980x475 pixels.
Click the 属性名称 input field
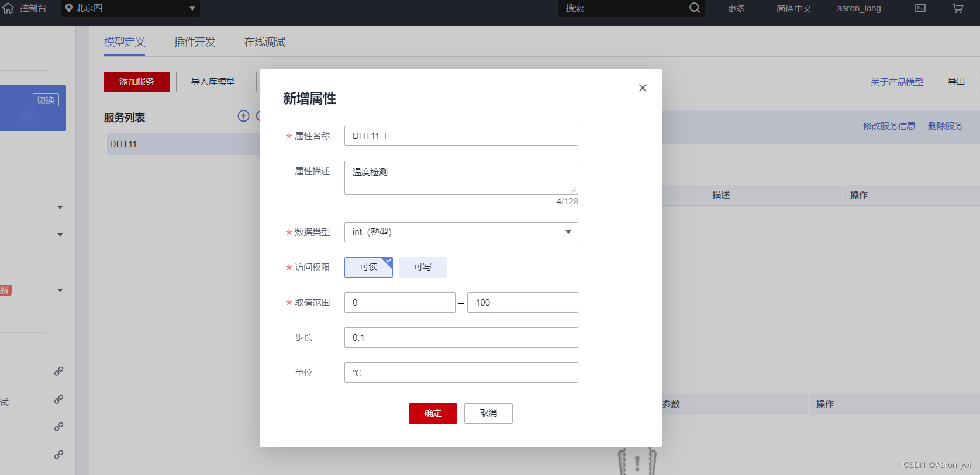tap(461, 136)
